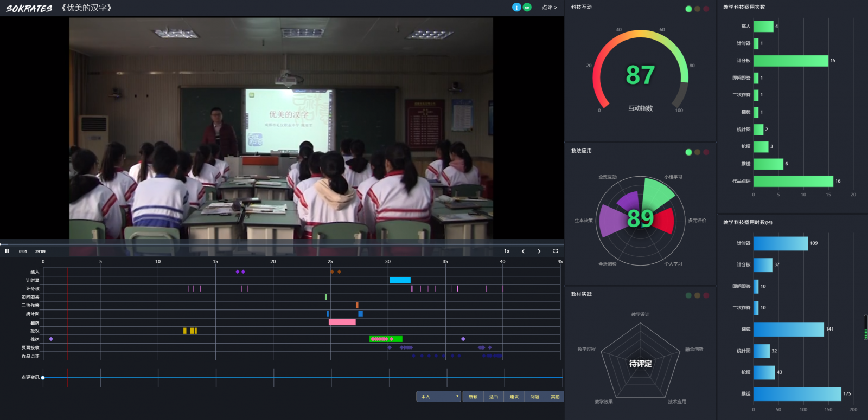Screen dimensions: 868x420
Task: Click the 问题 button
Action: click(534, 397)
